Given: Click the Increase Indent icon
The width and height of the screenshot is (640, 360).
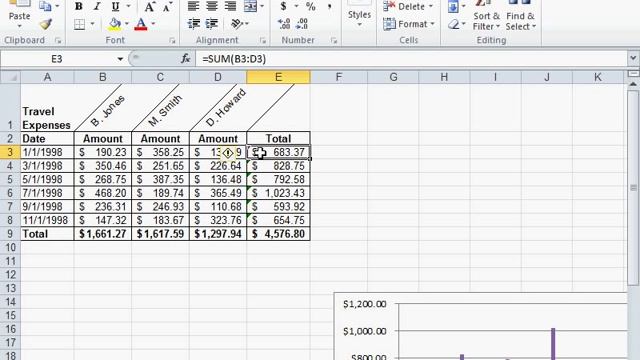Looking at the screenshot, I should click(211, 24).
